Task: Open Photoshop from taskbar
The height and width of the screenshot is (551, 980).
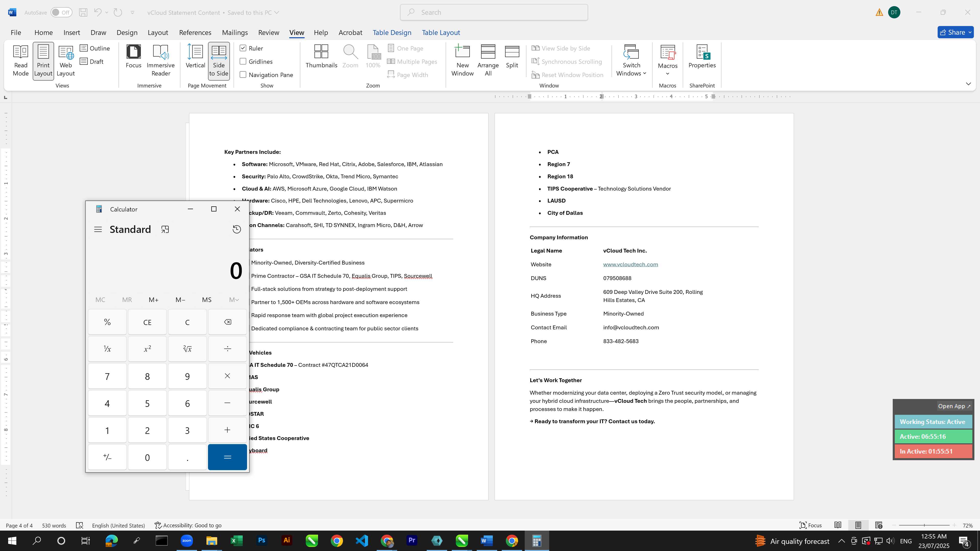Action: [x=261, y=541]
